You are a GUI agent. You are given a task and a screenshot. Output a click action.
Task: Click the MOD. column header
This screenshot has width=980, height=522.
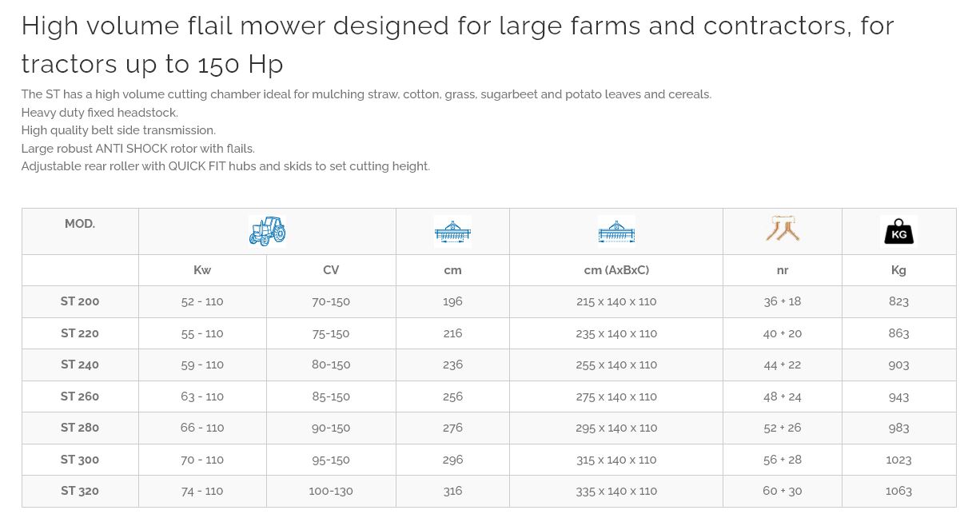coord(80,224)
